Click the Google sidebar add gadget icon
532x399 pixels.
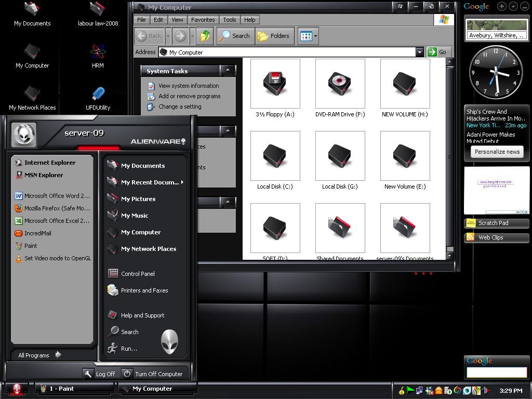click(x=502, y=6)
